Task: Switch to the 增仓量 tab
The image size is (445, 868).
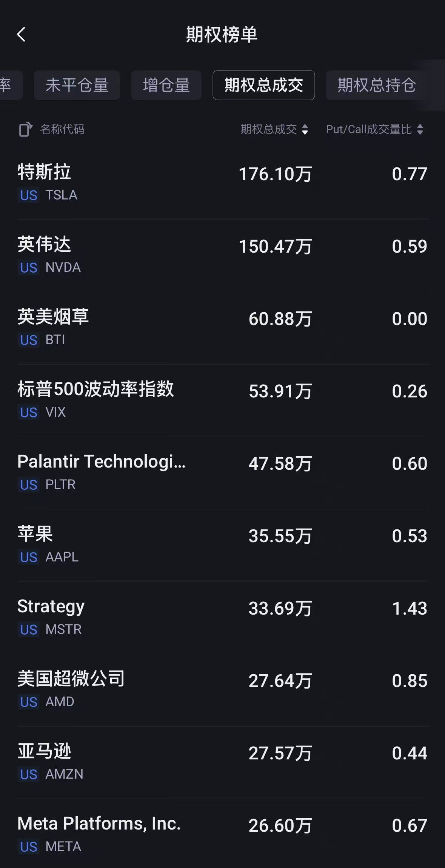Action: (166, 85)
